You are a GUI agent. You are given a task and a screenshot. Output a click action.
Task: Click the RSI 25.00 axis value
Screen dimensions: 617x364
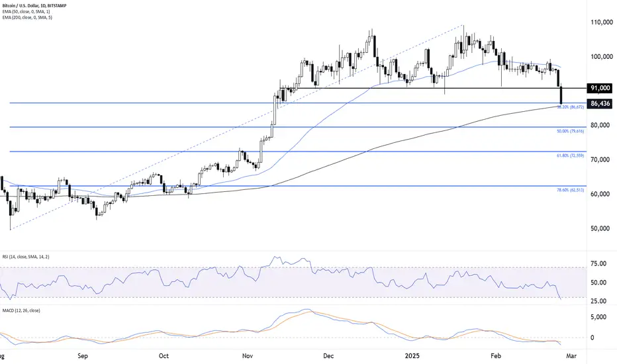(598, 301)
